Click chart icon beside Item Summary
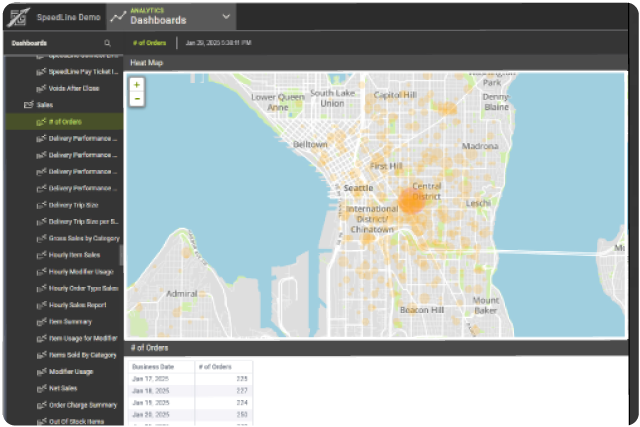This screenshot has height=427, width=640. click(x=41, y=322)
